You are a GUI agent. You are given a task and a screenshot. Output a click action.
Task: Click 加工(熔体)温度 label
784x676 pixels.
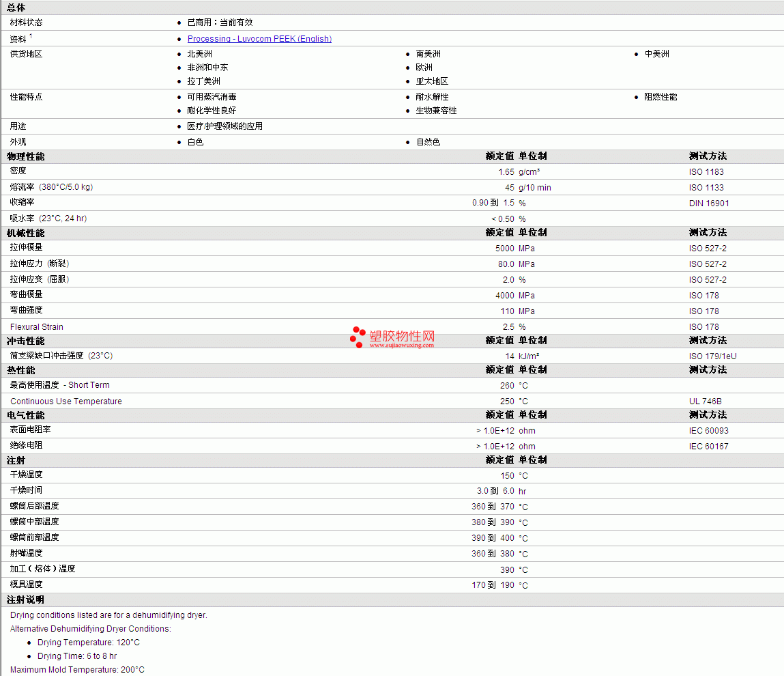42,568
